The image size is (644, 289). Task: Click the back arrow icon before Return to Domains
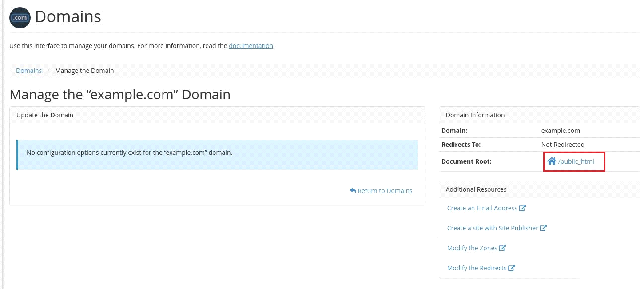(352, 190)
